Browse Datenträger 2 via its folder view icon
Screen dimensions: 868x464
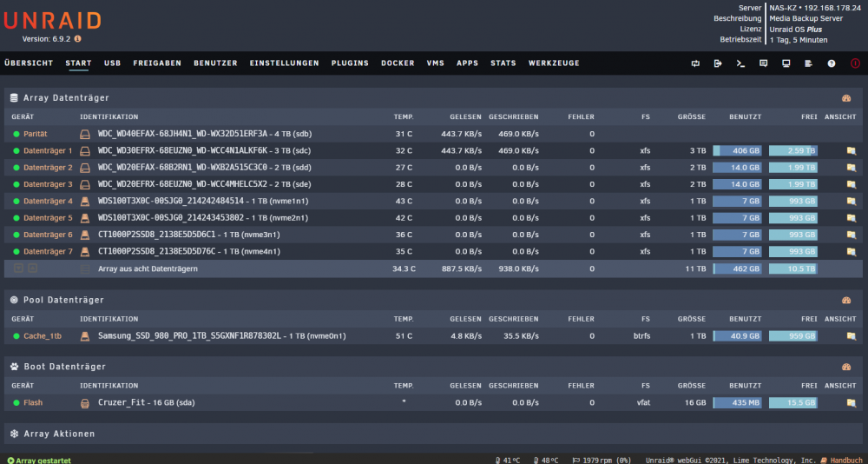852,168
